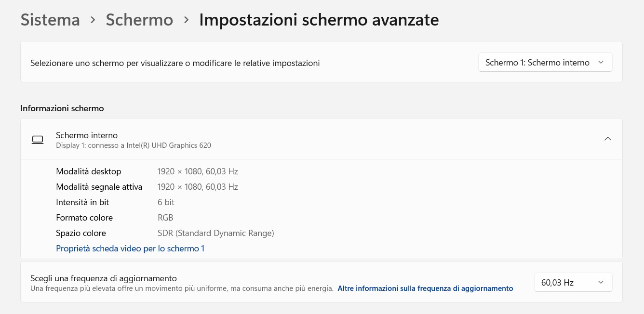This screenshot has width=644, height=314.
Task: Go to Sistema in the breadcrumb
Action: click(50, 20)
